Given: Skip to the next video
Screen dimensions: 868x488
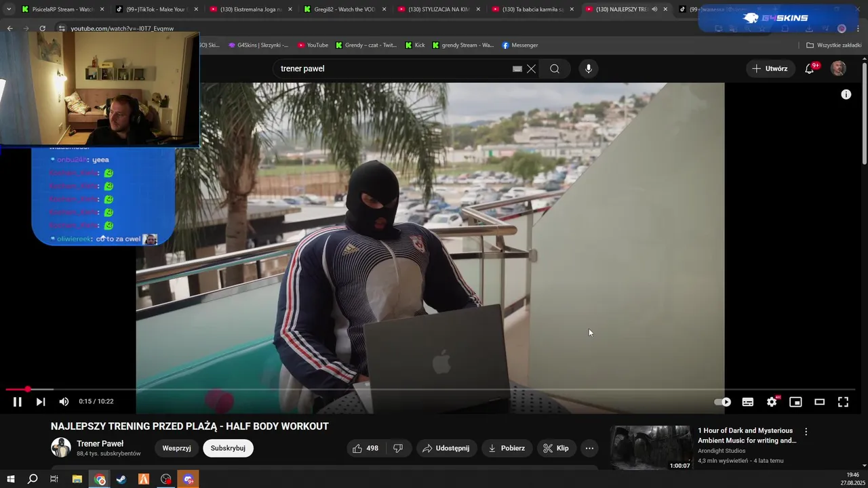Looking at the screenshot, I should tap(41, 402).
